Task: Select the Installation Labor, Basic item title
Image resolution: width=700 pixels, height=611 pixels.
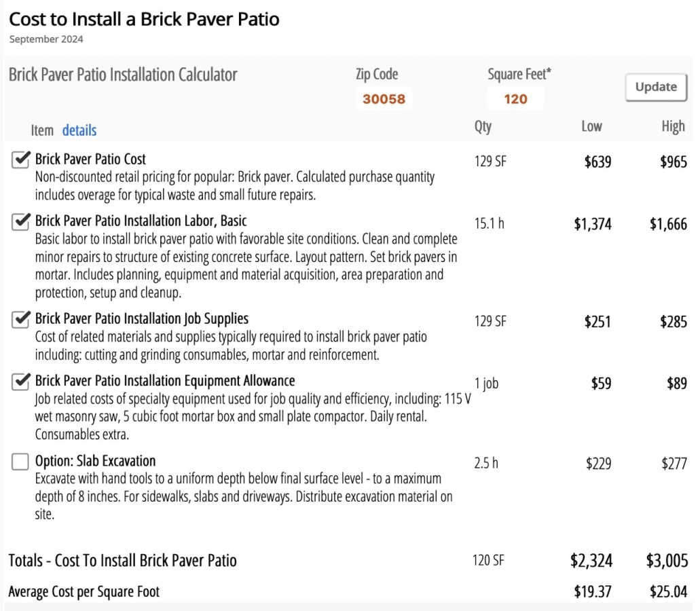Action: click(141, 221)
